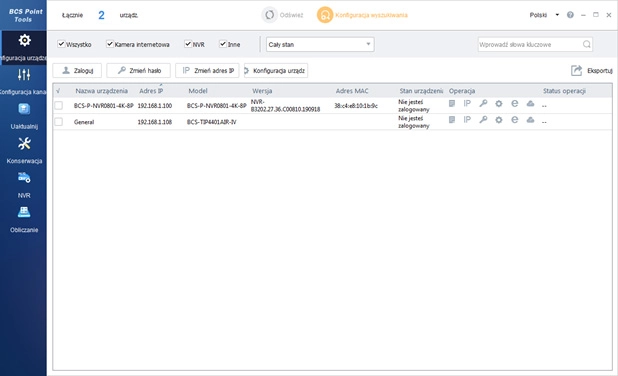Open the Uaktualnij update section

[x=24, y=109]
